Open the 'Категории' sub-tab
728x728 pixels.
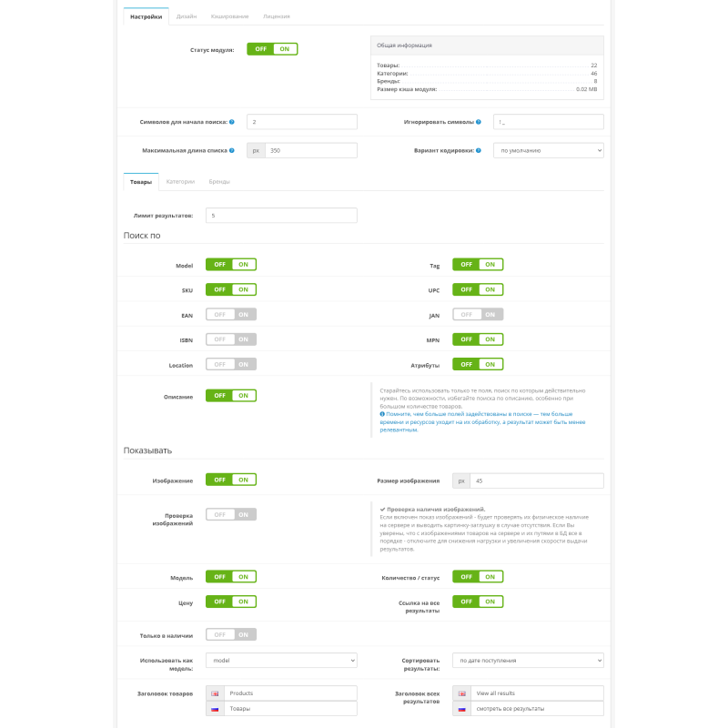click(x=180, y=182)
